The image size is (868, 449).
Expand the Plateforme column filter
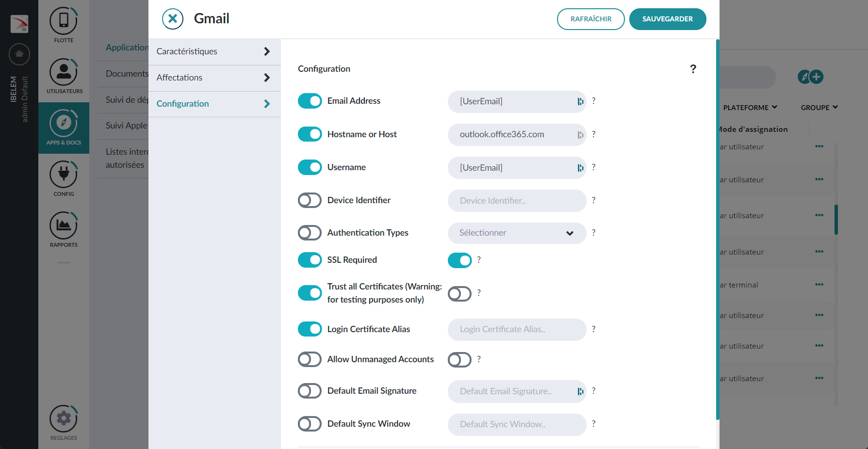pos(750,108)
